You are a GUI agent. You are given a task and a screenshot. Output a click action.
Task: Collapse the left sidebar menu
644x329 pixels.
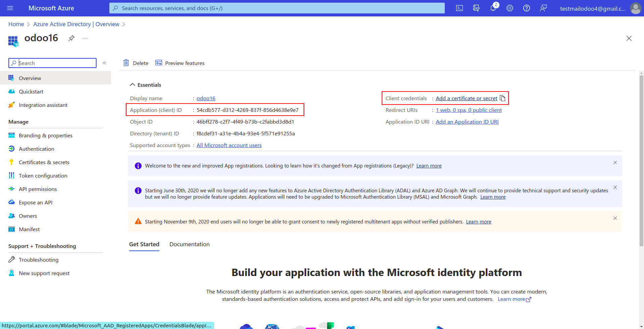104,63
